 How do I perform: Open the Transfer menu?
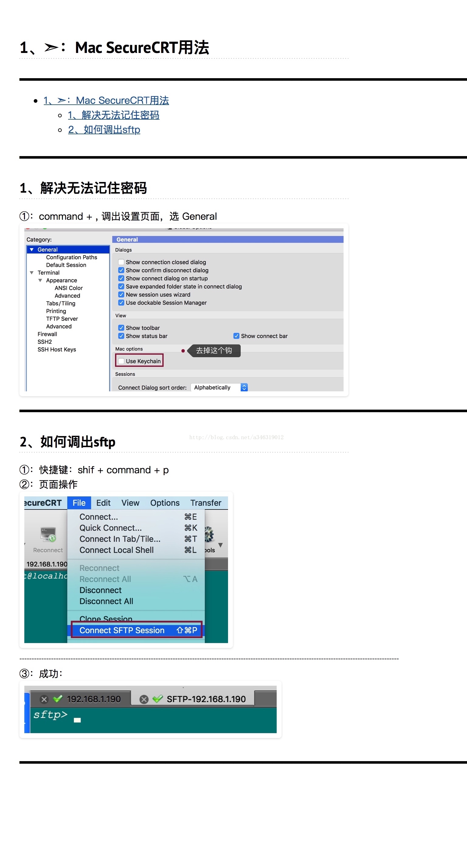pyautogui.click(x=206, y=503)
